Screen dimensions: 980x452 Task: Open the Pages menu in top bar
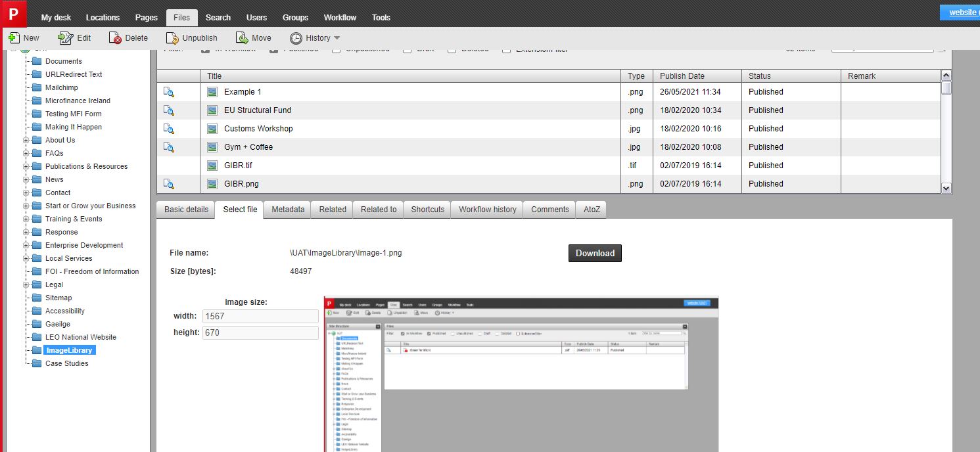click(146, 18)
